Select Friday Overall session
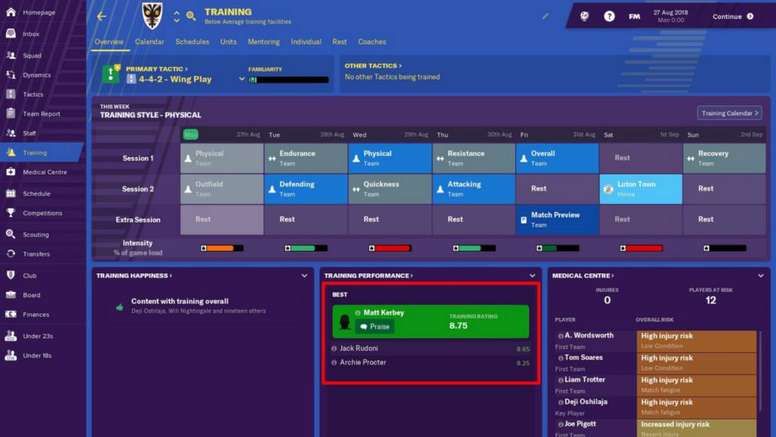776x437 pixels. click(557, 158)
